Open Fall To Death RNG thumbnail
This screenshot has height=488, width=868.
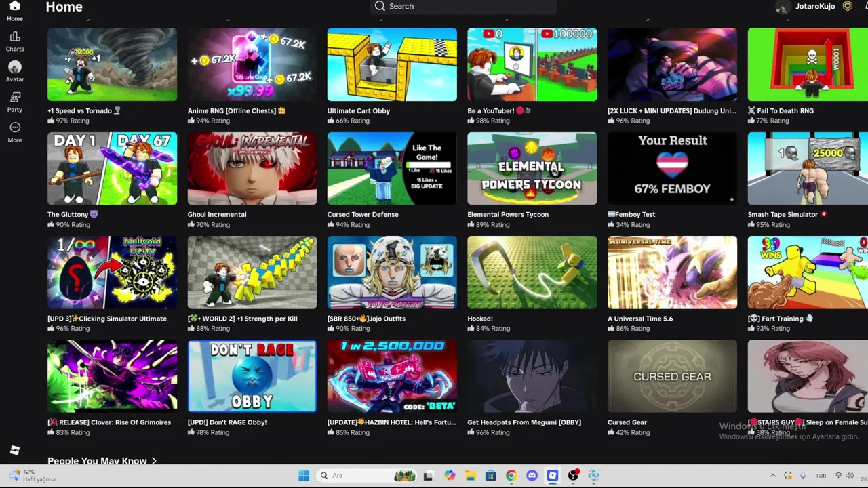coord(808,64)
